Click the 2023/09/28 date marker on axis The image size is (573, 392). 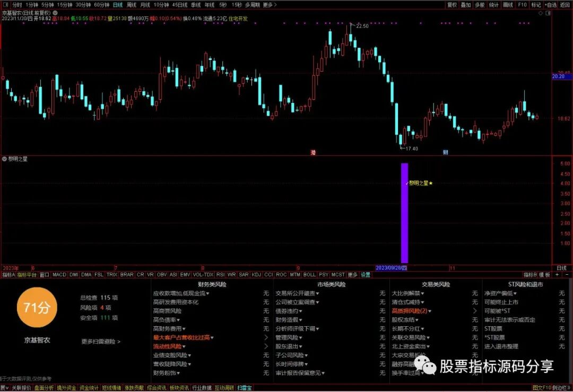coord(390,268)
